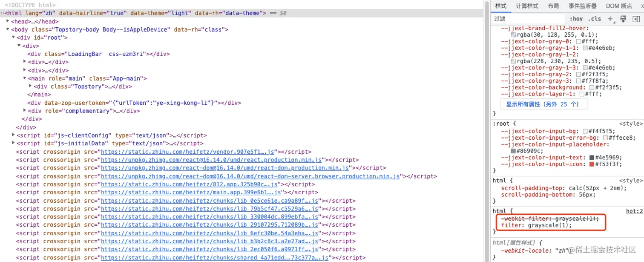Toggle element state with :hov
The height and width of the screenshot is (262, 644).
click(576, 19)
